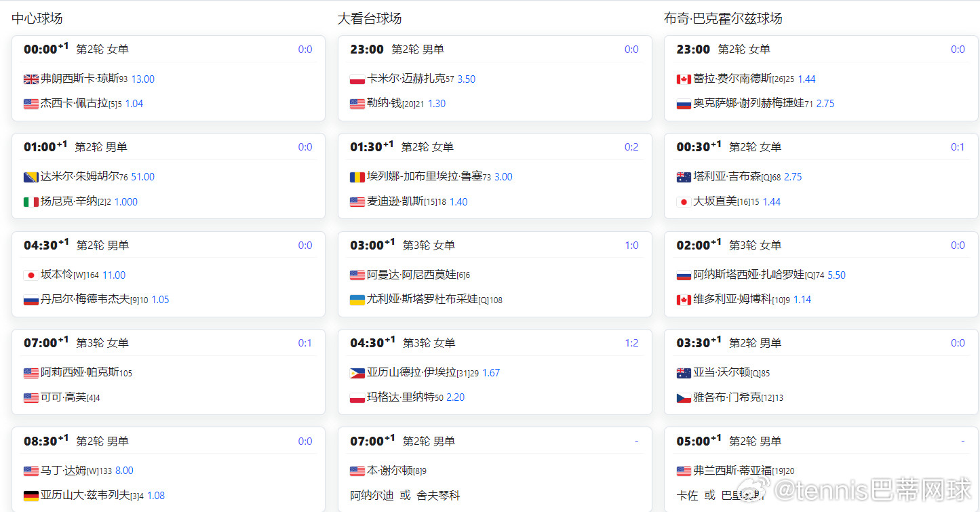Click the Canada flag next to 蕾拉·费尔南德斯

684,79
